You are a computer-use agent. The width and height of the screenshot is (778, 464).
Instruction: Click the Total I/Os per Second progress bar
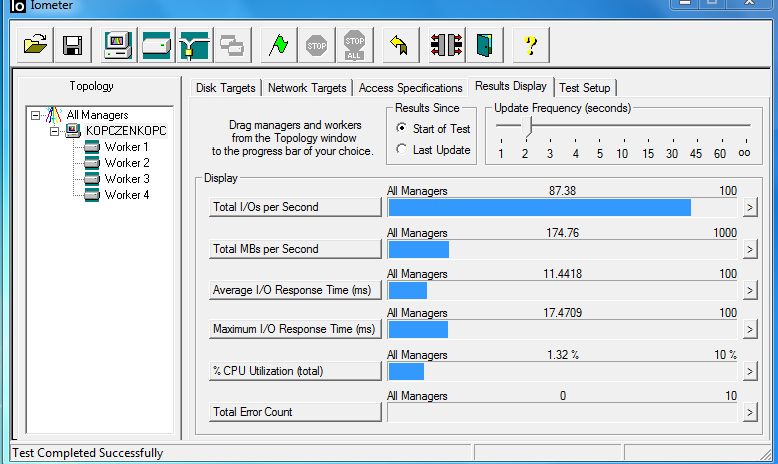point(563,207)
